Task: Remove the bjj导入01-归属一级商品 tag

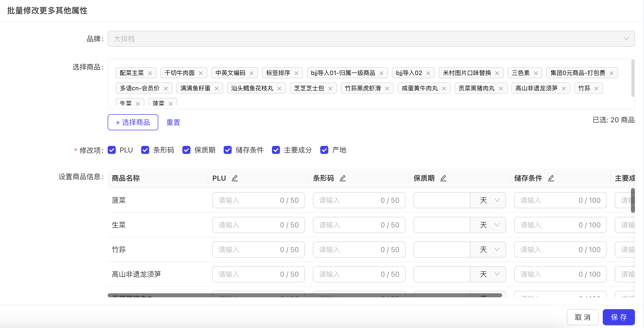Action: coord(381,73)
